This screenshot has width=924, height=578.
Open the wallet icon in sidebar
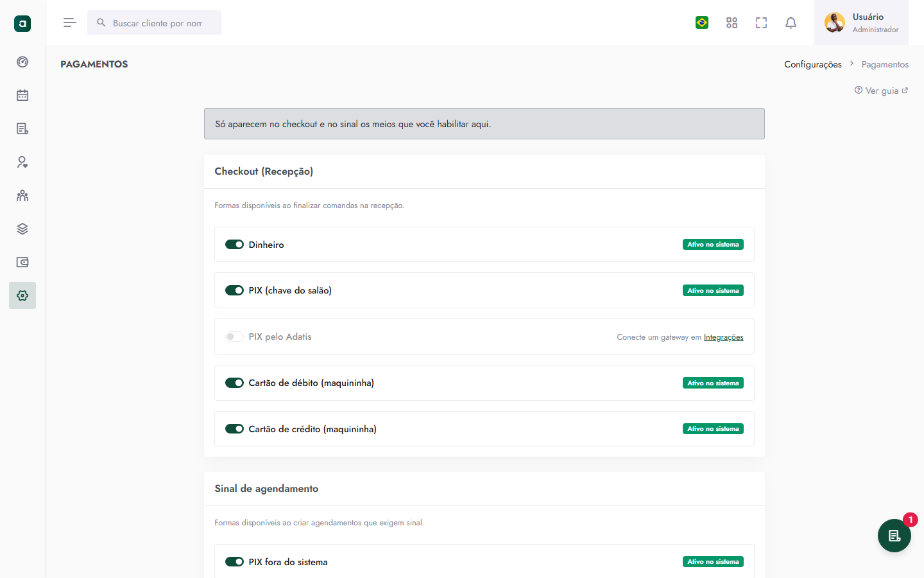22,262
